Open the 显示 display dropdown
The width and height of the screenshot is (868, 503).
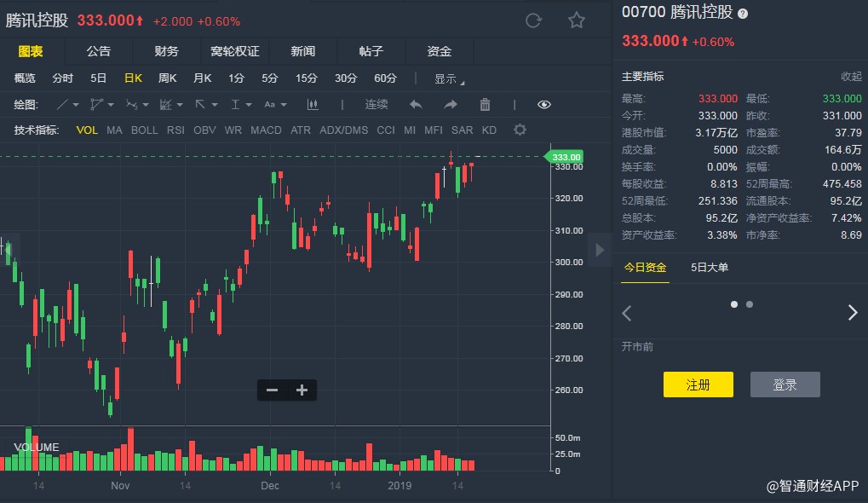(x=448, y=78)
